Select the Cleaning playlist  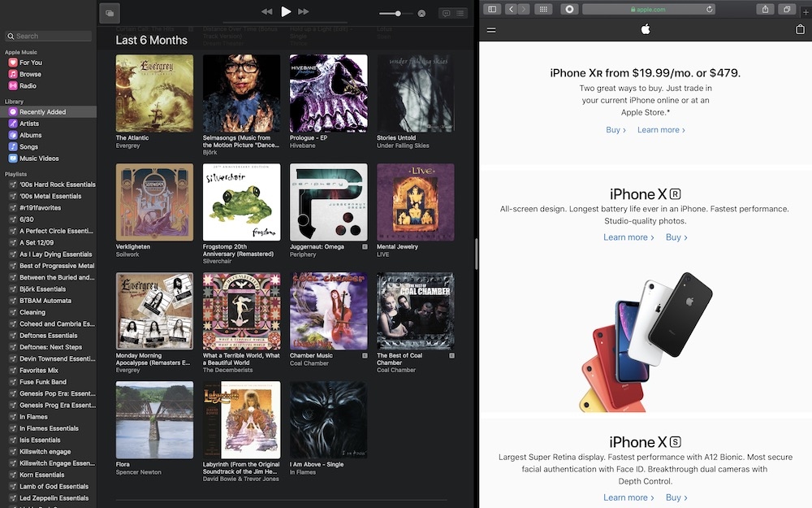[x=48, y=312]
